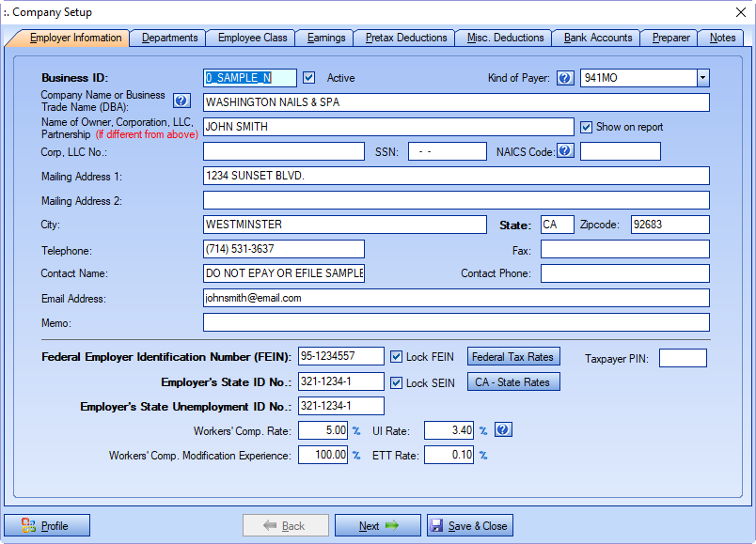Go to the Next setup page

tap(377, 525)
